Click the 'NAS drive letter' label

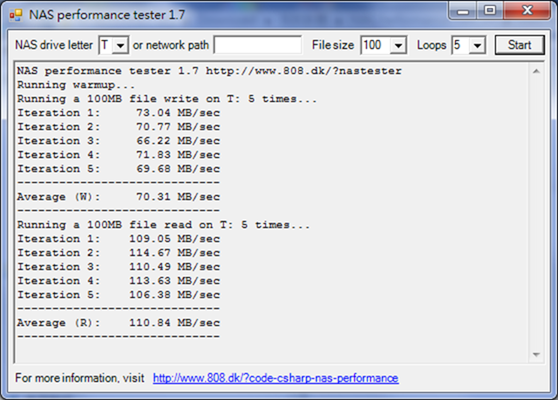point(54,45)
